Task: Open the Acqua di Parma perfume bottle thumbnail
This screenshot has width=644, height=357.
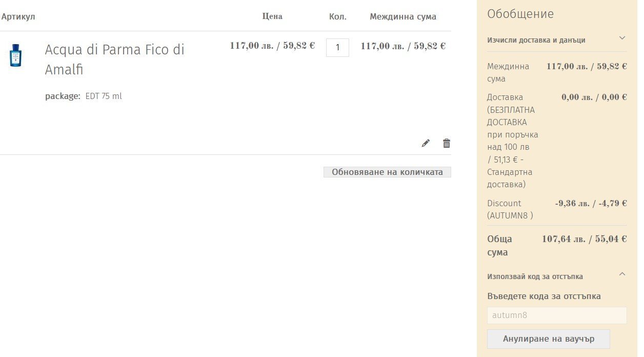Action: coord(16,55)
